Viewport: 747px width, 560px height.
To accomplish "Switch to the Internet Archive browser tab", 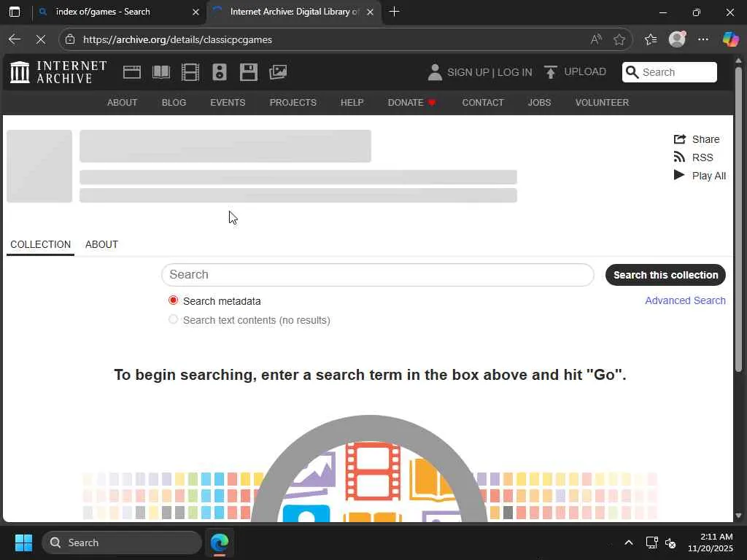I will click(294, 12).
